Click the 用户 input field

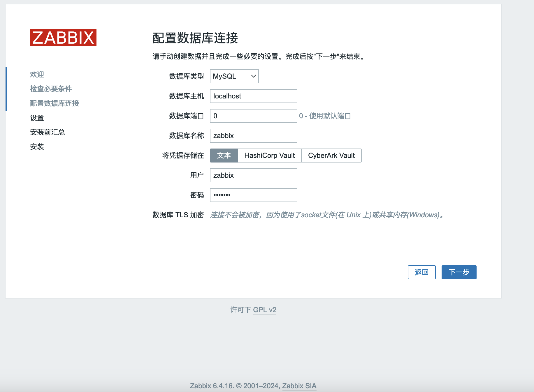[254, 175]
